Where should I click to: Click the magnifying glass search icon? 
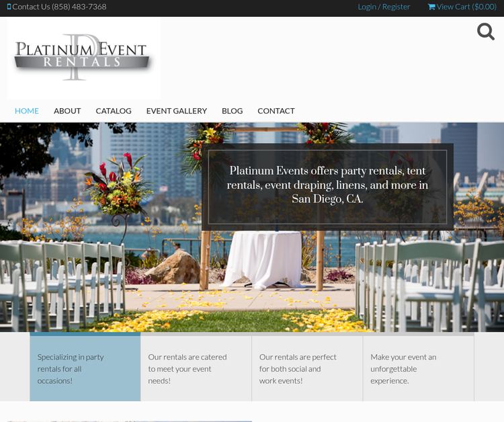[485, 32]
